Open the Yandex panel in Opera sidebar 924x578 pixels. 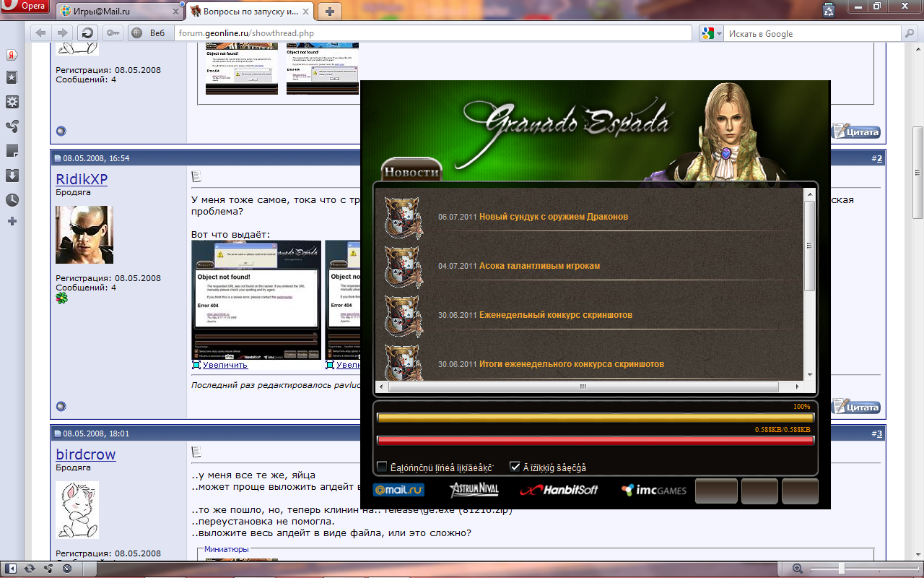12,55
